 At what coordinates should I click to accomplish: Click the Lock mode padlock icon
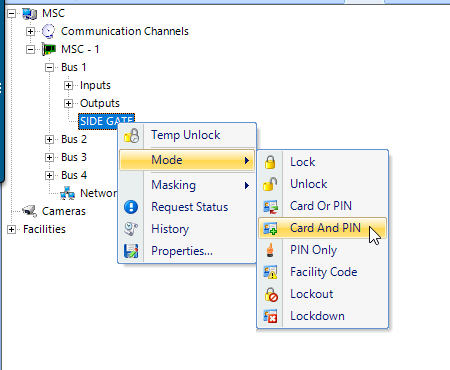[x=270, y=162]
